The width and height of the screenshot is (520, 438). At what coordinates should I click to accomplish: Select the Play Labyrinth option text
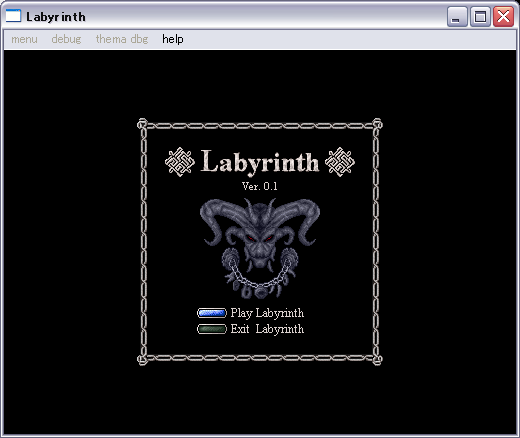[x=267, y=313]
